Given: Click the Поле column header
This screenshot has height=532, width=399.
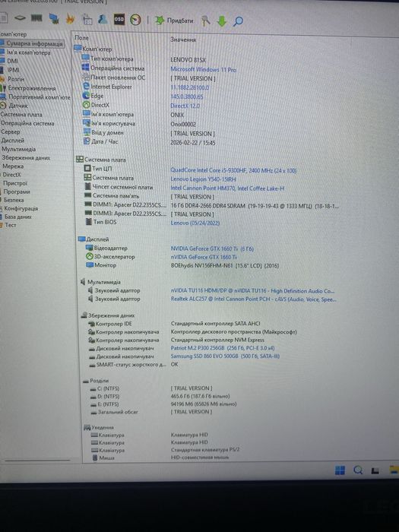Looking at the screenshot, I should [x=81, y=38].
